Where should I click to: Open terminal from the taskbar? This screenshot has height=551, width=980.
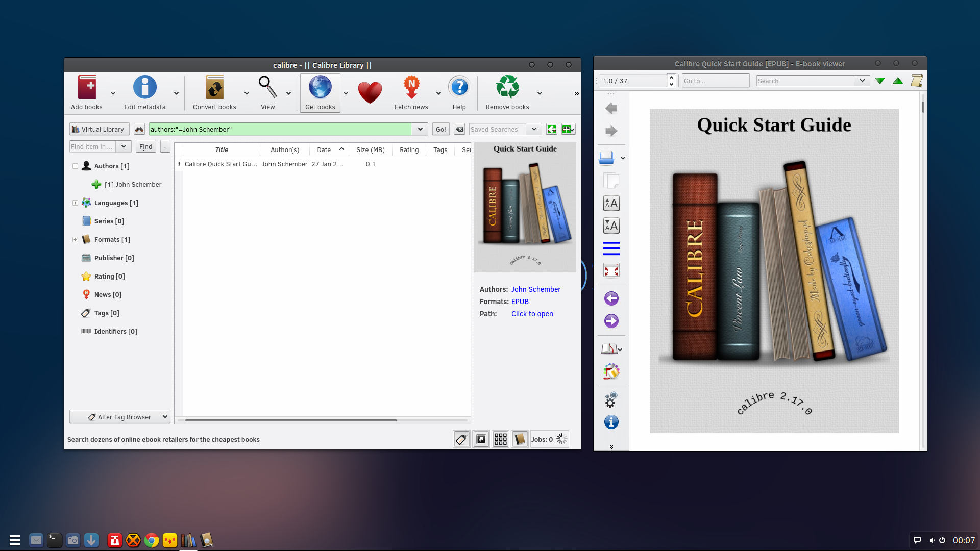click(x=55, y=540)
